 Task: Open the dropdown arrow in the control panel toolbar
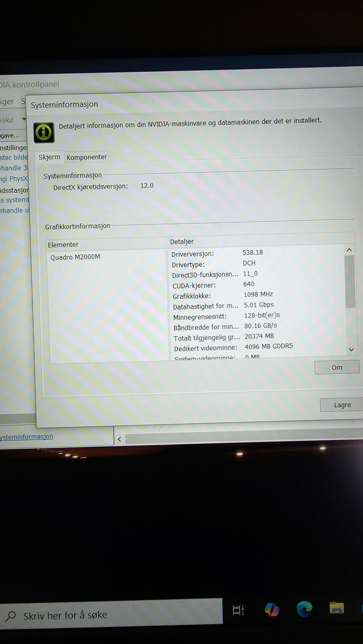click(24, 119)
